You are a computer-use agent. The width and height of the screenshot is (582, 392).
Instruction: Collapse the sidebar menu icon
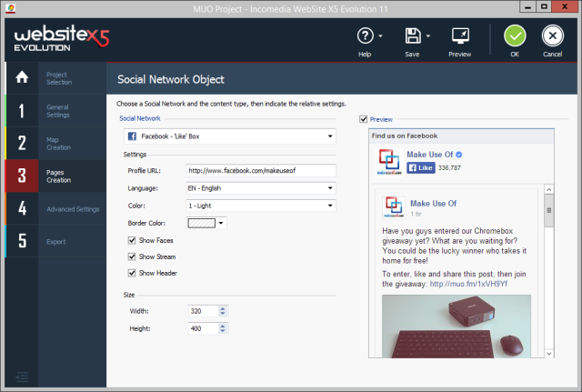click(22, 377)
